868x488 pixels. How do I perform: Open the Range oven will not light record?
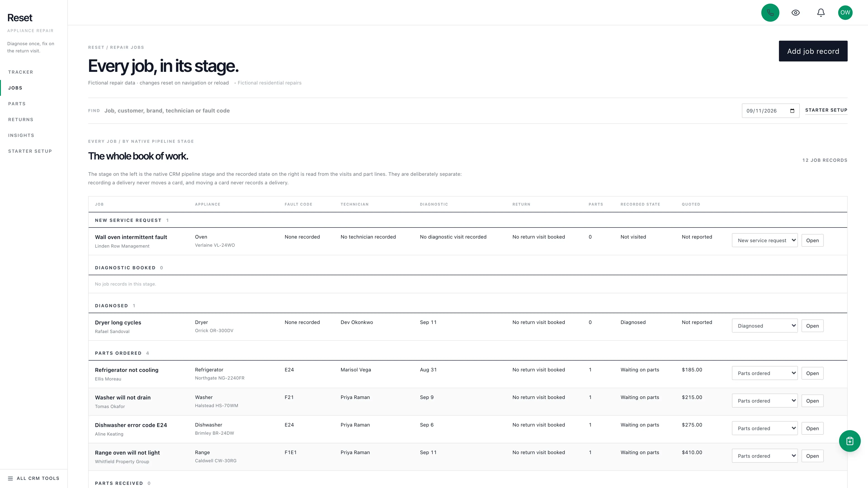point(812,456)
